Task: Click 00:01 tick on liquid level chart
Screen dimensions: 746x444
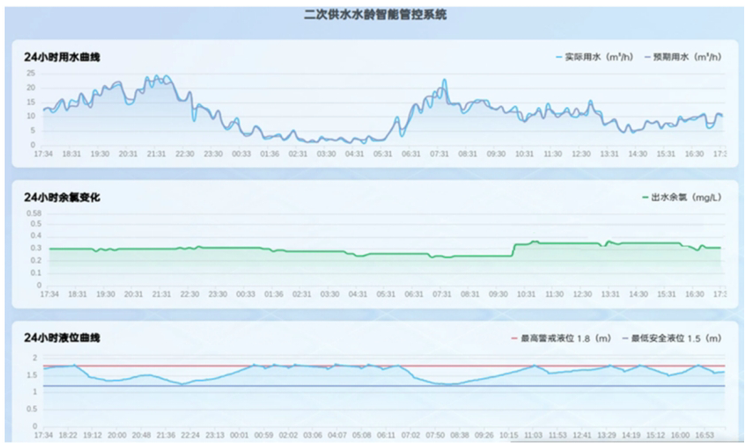Action: pos(240,435)
